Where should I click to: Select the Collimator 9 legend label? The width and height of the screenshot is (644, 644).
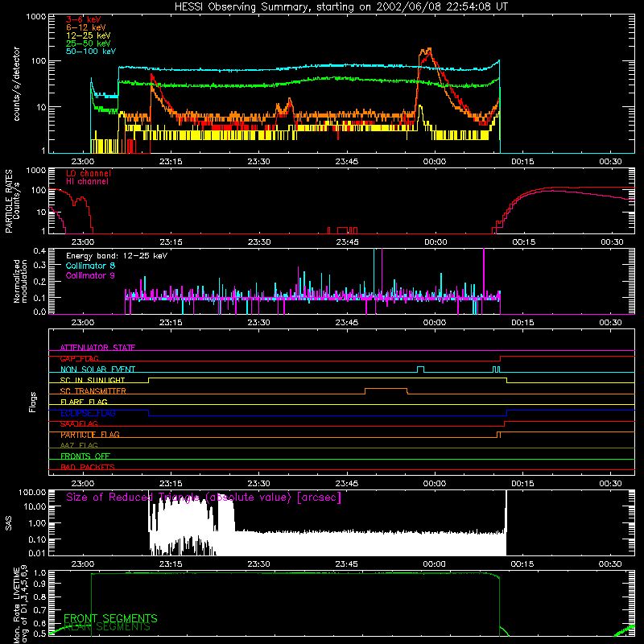coord(90,275)
